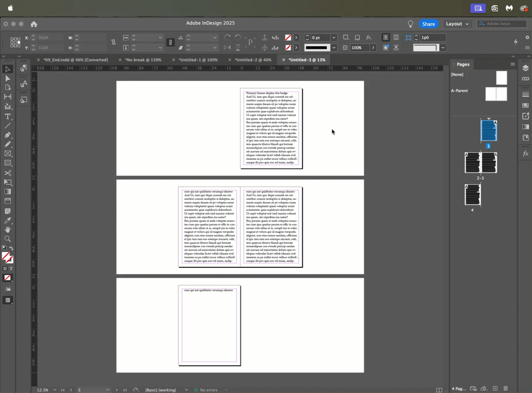Open the Links panel from dock

(x=525, y=79)
